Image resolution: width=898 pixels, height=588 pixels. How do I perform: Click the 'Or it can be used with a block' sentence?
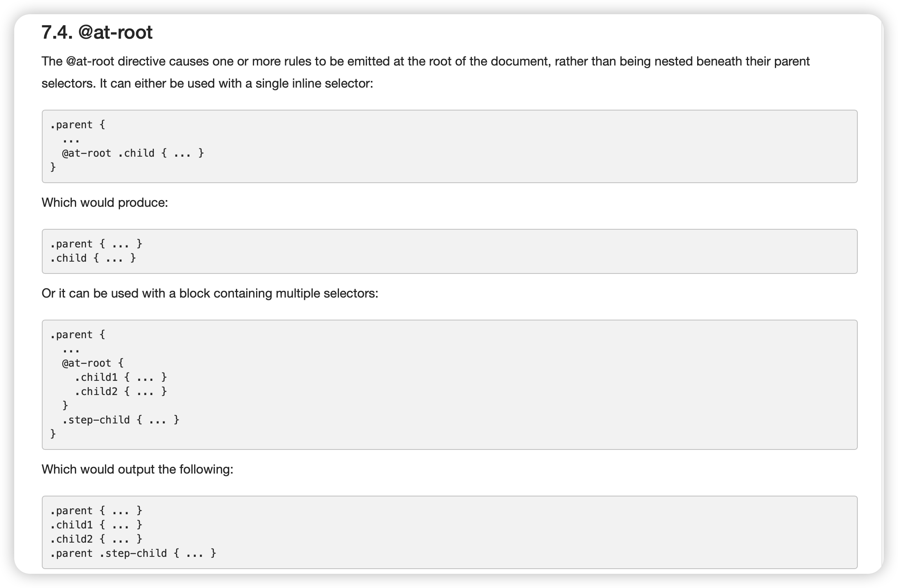pos(210,293)
